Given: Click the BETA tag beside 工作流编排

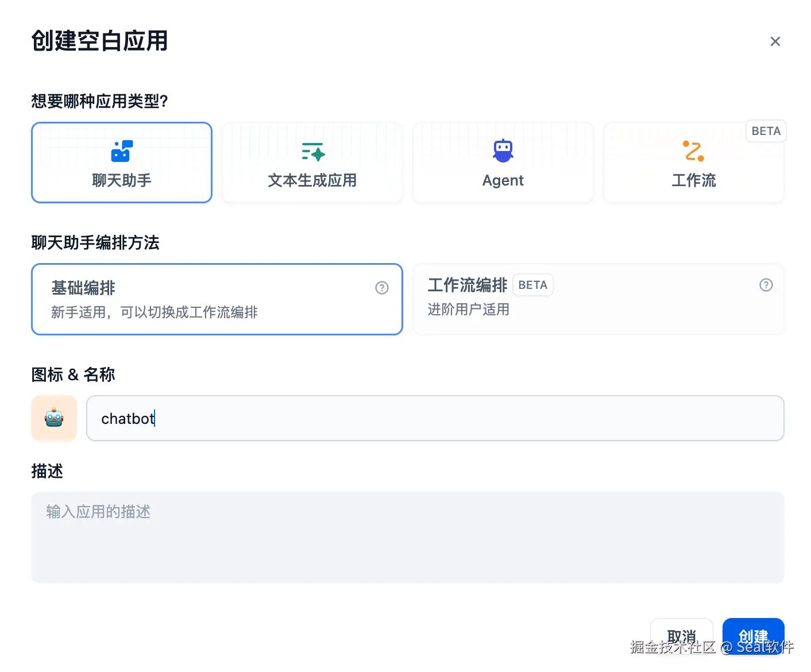Looking at the screenshot, I should pos(533,285).
